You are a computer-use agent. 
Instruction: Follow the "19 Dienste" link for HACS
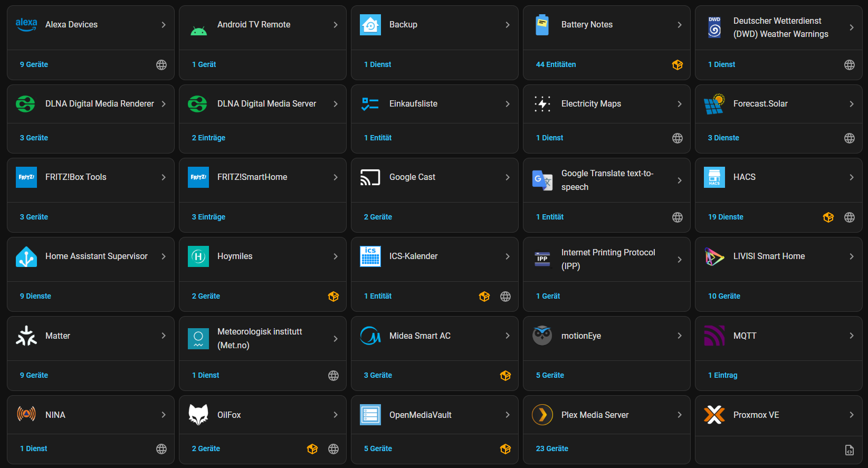[725, 217]
